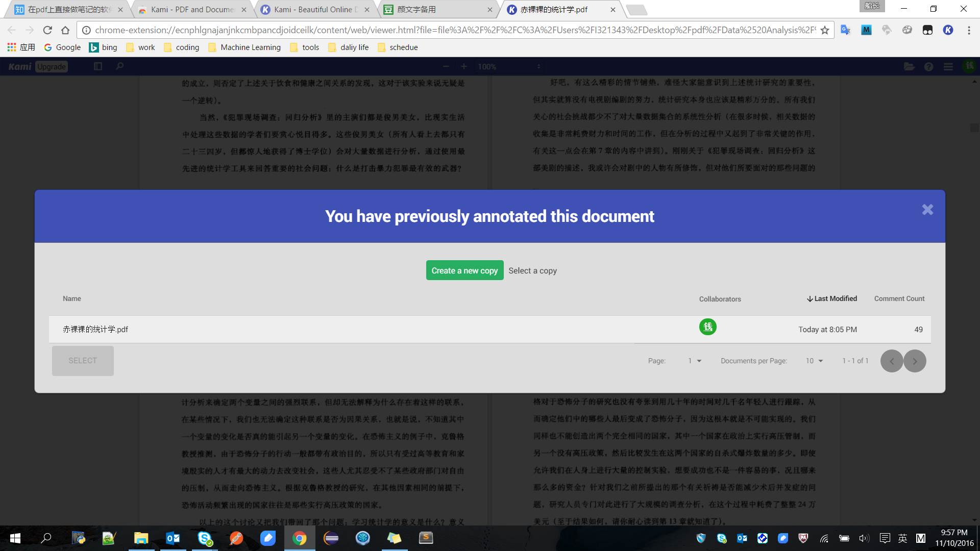Image resolution: width=980 pixels, height=551 pixels.
Task: Toggle the Last Modified sort order
Action: [831, 298]
